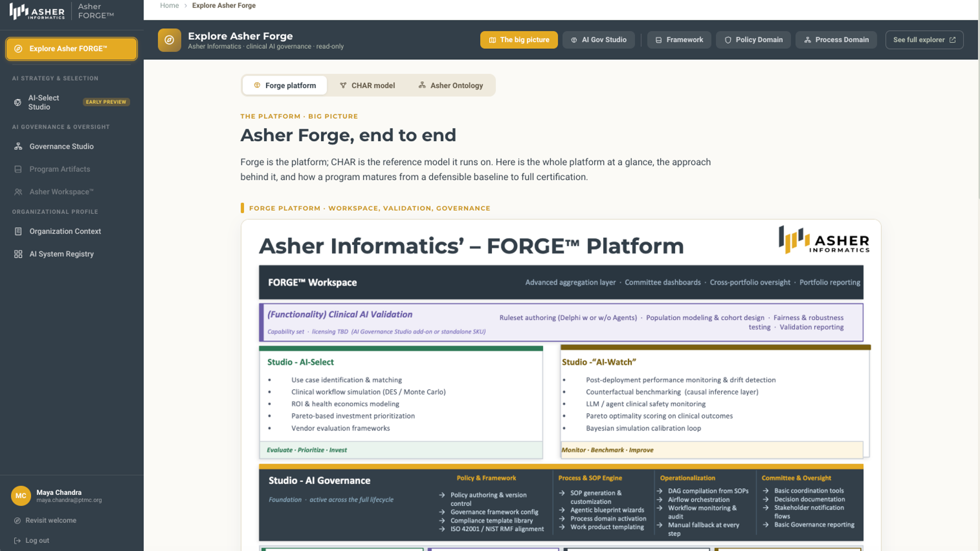Click the Asher Workspace people icon
This screenshot has width=980, height=551.
[x=18, y=192]
